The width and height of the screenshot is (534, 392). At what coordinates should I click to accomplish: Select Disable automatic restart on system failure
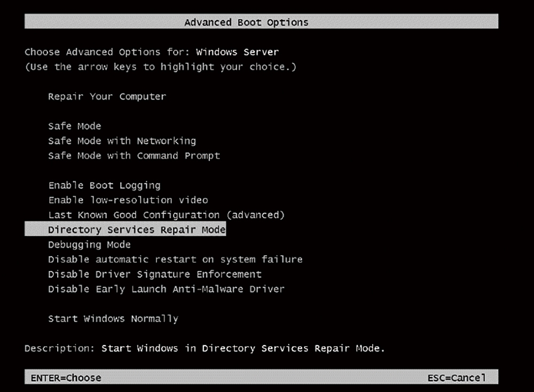click(175, 260)
